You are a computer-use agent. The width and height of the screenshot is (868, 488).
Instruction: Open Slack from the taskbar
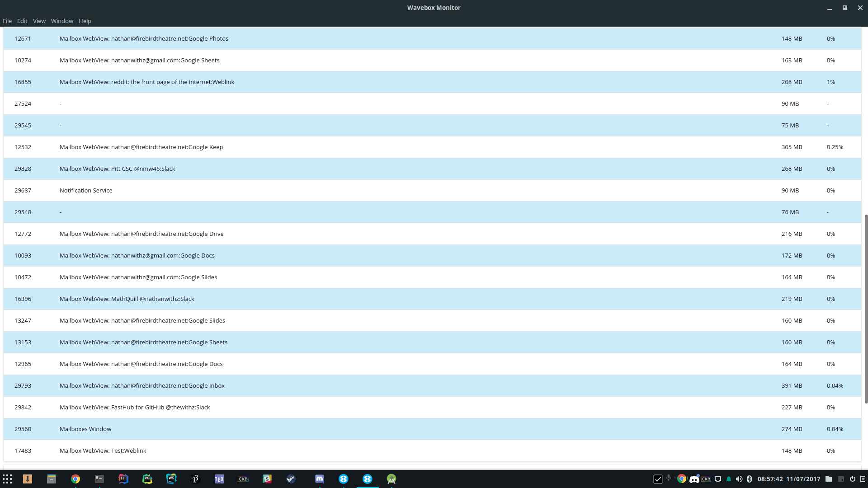click(x=267, y=479)
